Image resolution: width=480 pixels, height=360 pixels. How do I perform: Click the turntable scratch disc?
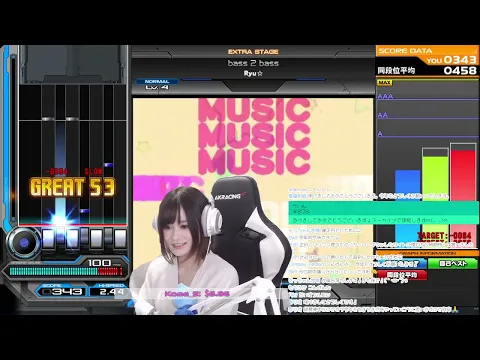click(x=23, y=243)
